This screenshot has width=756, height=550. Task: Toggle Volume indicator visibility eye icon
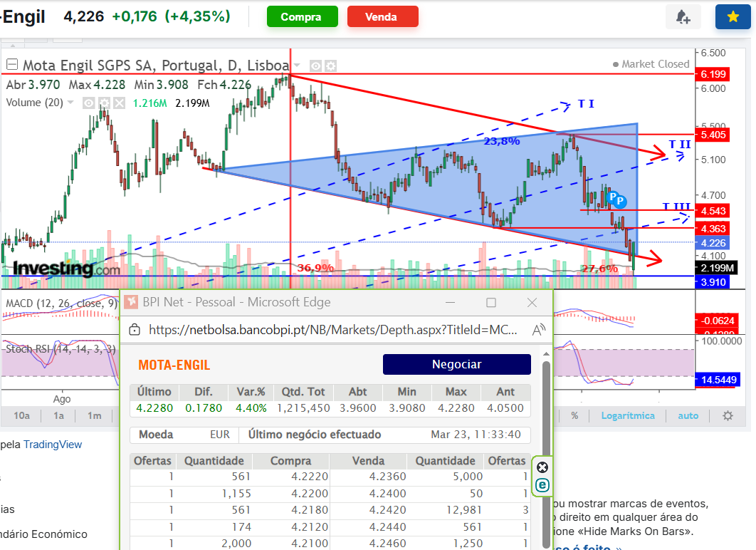coord(89,103)
